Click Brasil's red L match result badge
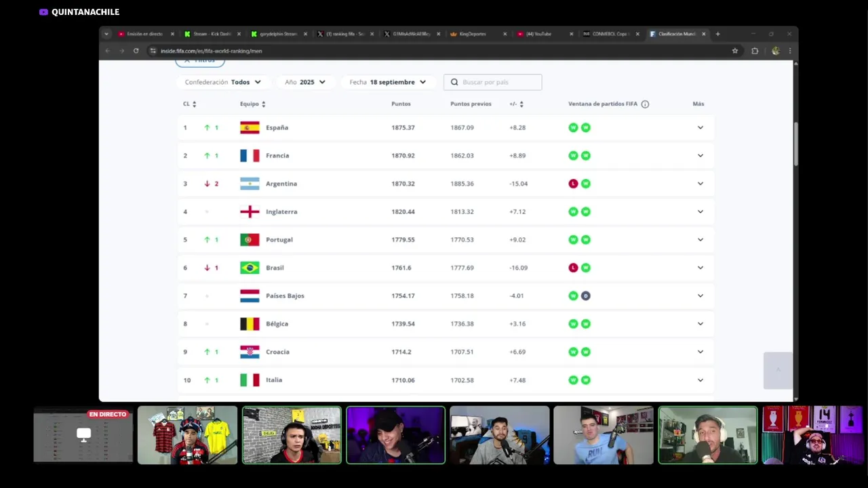Image resolution: width=868 pixels, height=488 pixels. 573,268
